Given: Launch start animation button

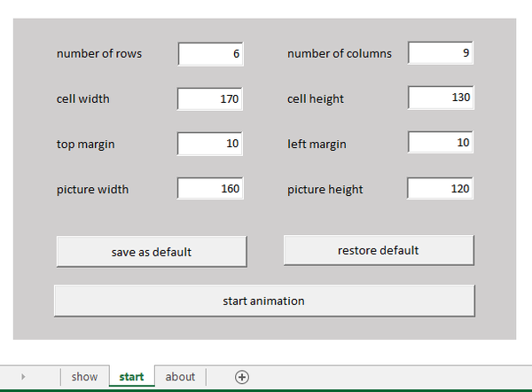Looking at the screenshot, I should (x=264, y=301).
